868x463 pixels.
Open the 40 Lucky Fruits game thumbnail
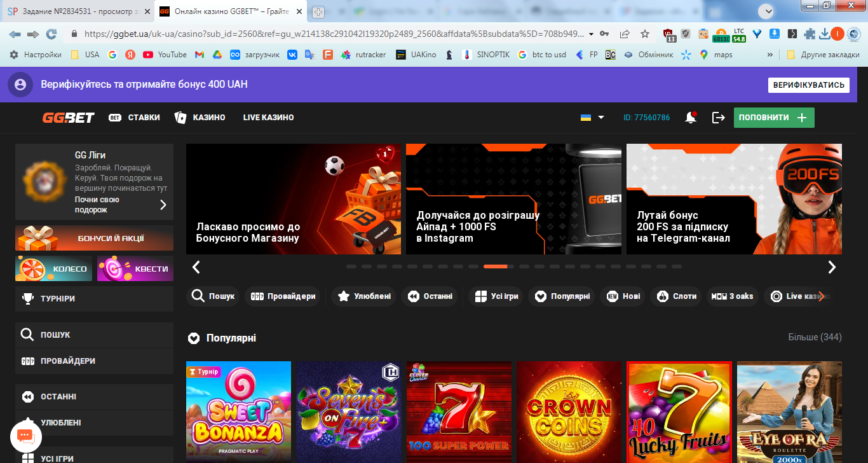click(679, 412)
